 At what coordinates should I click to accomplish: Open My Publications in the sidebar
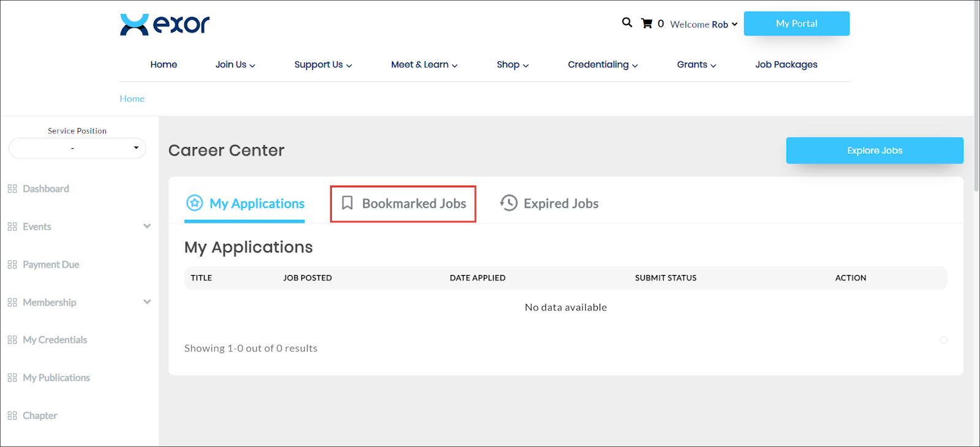[x=56, y=378]
